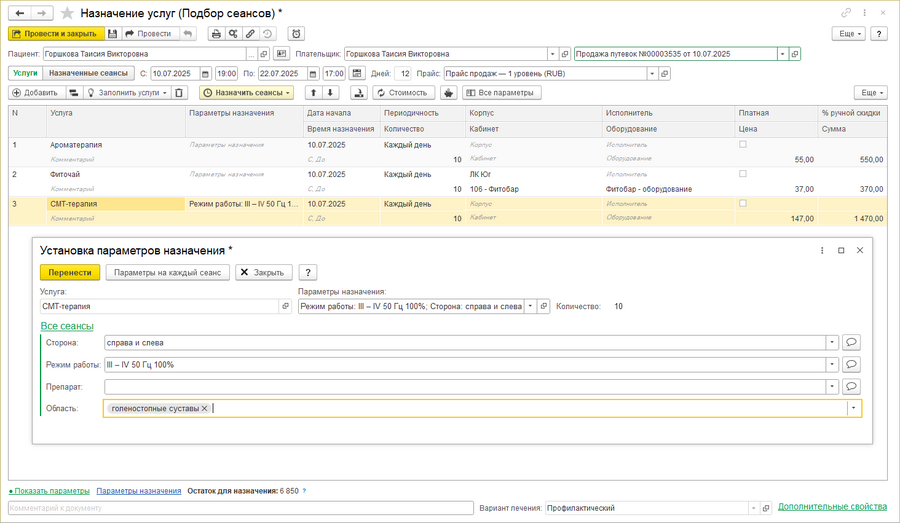Move row up with the up arrow icon

pos(313,93)
